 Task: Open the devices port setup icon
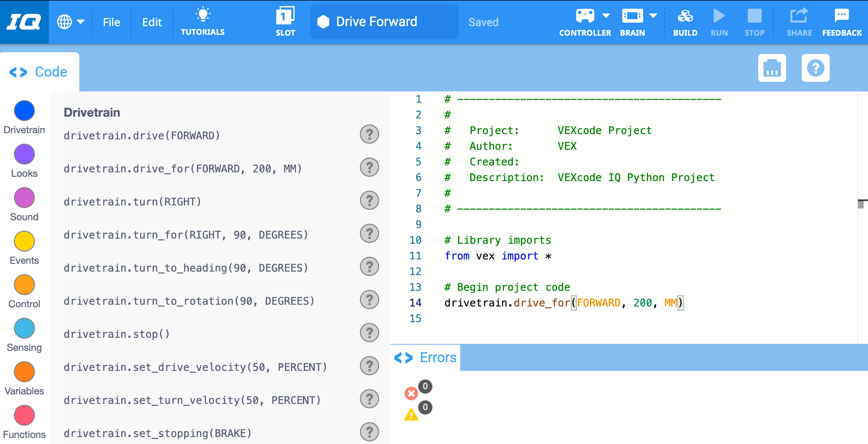772,68
